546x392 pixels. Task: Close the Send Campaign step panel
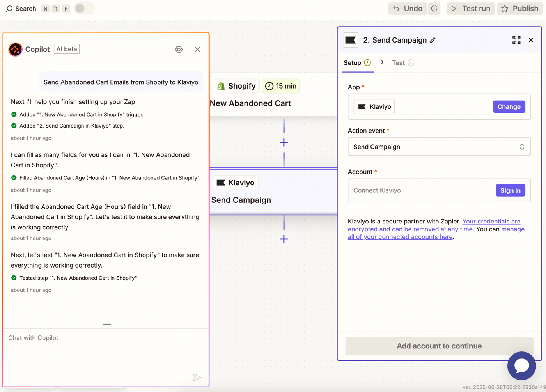[531, 40]
